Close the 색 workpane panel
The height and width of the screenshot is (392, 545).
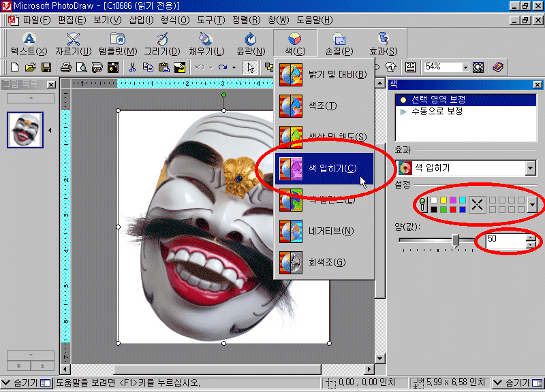[538, 84]
